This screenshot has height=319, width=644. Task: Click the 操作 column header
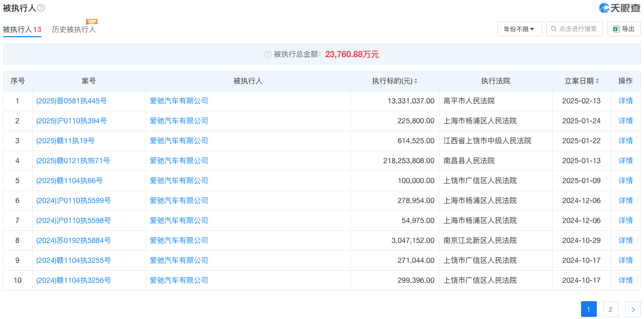(x=626, y=81)
